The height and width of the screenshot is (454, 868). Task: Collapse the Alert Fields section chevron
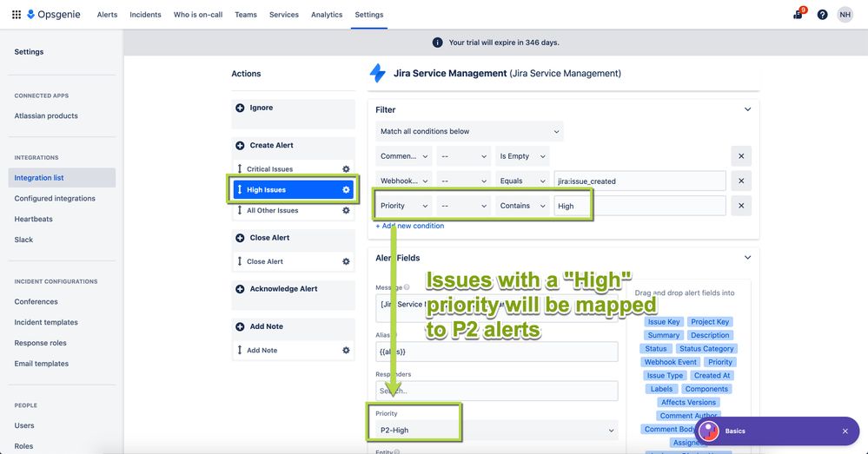(747, 258)
